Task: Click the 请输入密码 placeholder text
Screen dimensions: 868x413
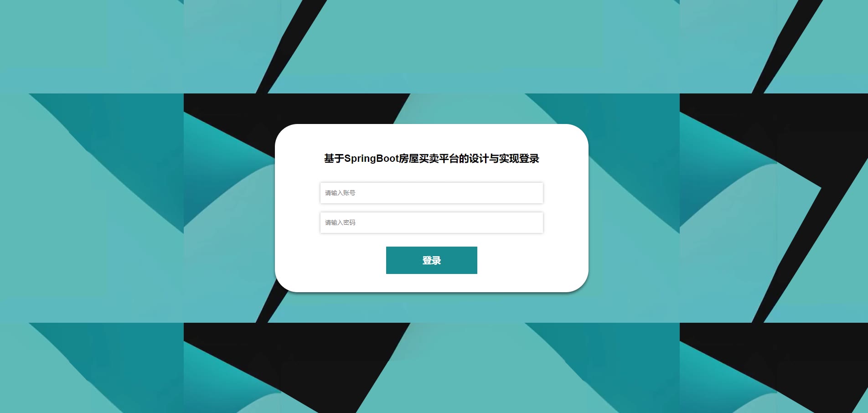Action: [340, 222]
